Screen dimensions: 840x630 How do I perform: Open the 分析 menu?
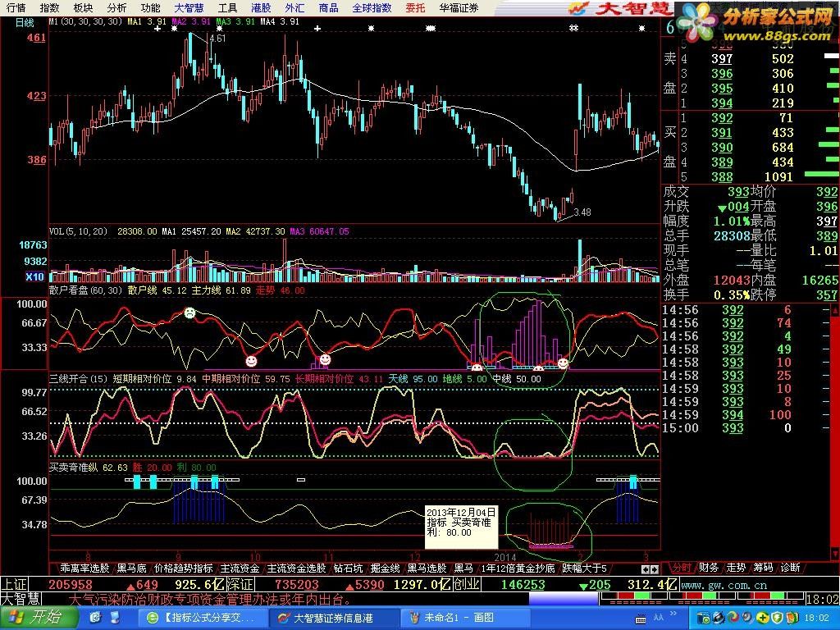coord(116,7)
